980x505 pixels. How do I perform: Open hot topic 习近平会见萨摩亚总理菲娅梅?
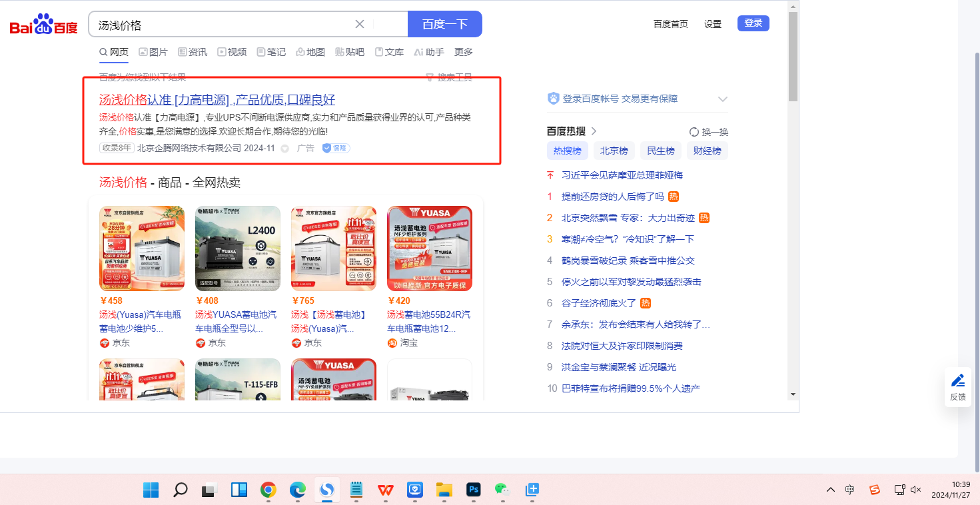(x=622, y=175)
